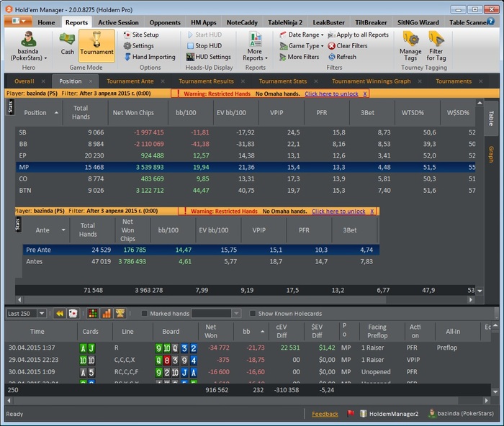Click upper 'Click here to unlock' link
The width and height of the screenshot is (504, 426).
(331, 94)
